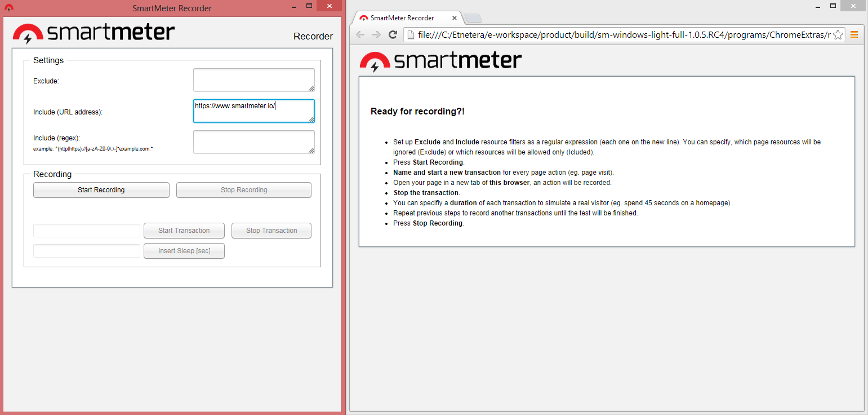Go back using the browser back arrow

(x=360, y=35)
